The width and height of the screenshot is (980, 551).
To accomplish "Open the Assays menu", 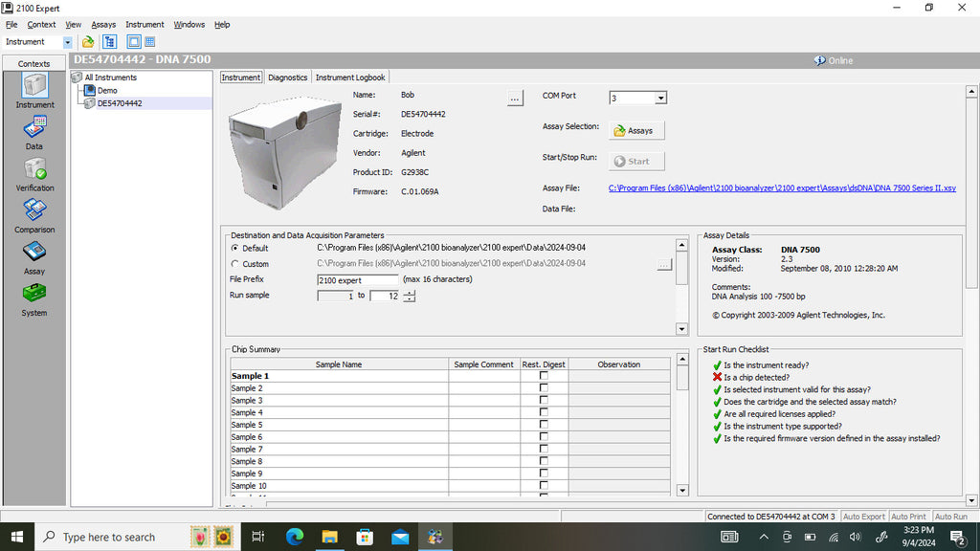I will point(103,24).
